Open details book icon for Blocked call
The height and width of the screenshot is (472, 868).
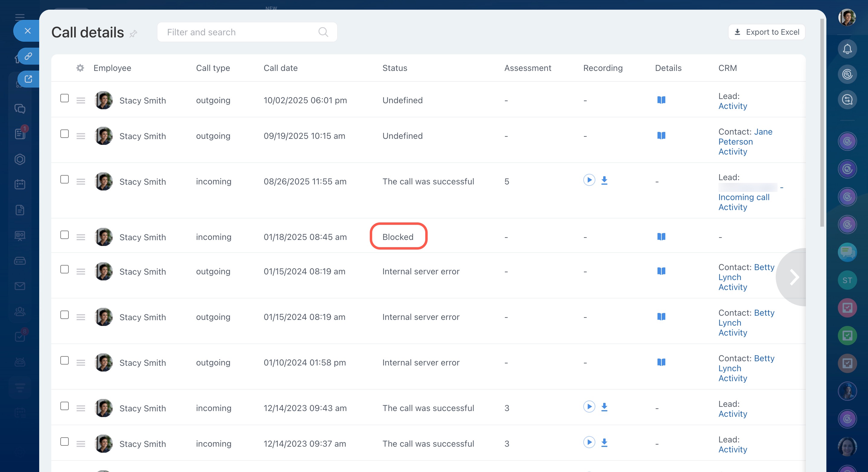point(661,237)
